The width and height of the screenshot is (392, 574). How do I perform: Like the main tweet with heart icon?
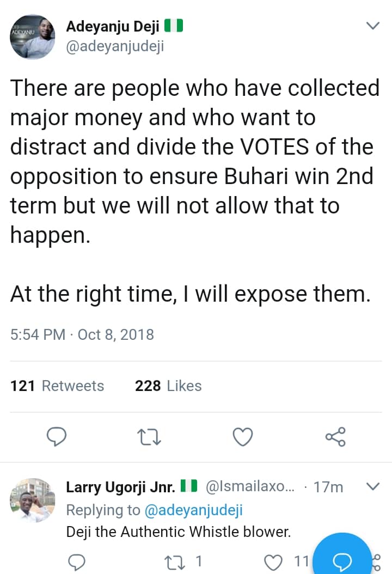tap(242, 437)
